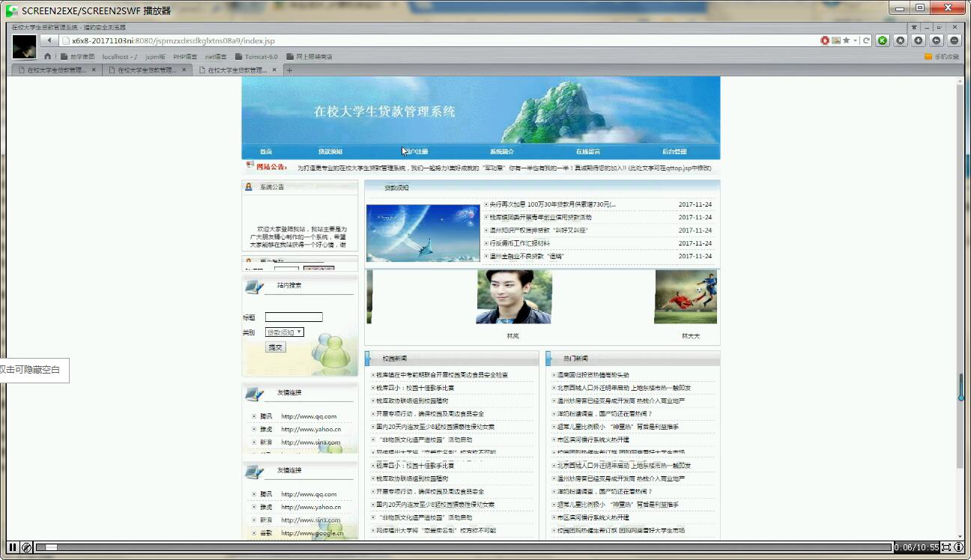This screenshot has width=971, height=560.
Task: Open the PHP语言 bookmark folder
Action: point(185,56)
